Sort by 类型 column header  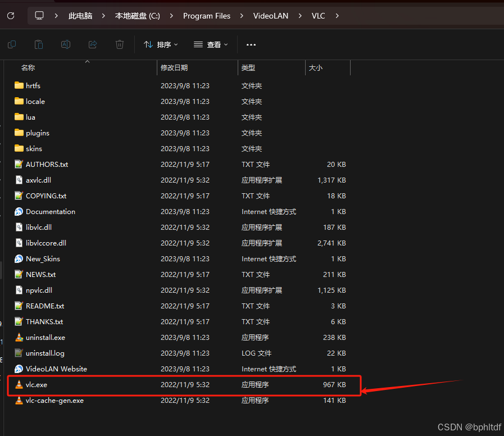(x=248, y=67)
